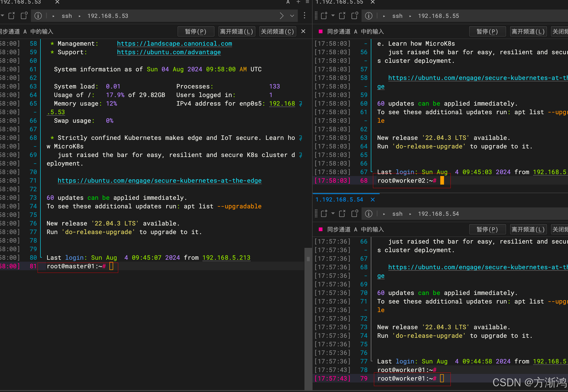Close the 1.192.168.5.54 tab

(x=372, y=200)
